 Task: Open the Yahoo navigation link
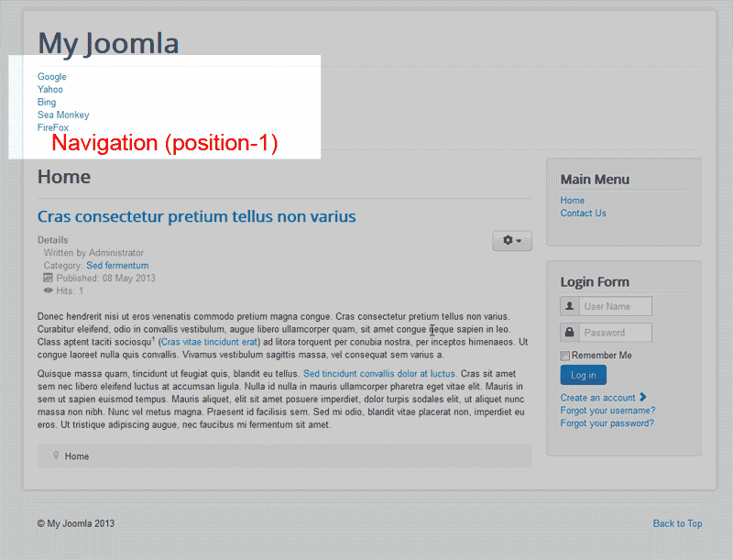(x=50, y=90)
